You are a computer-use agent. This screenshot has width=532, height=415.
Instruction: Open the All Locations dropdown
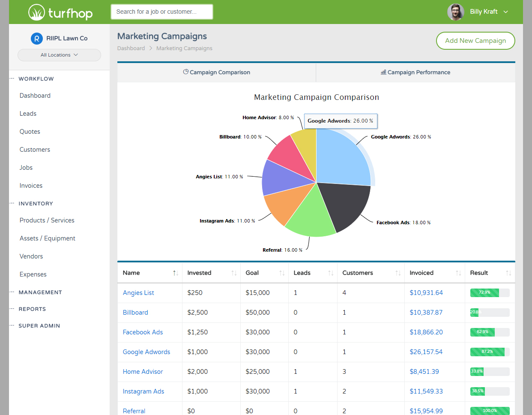tap(59, 55)
